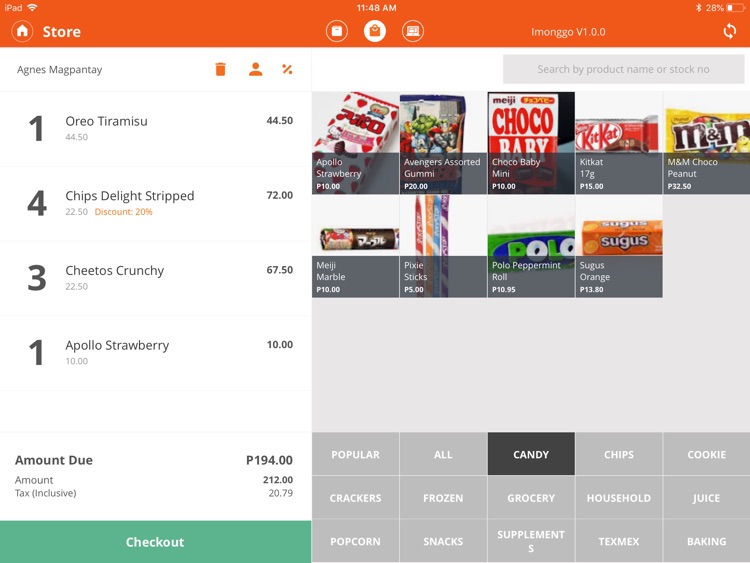Image resolution: width=750 pixels, height=563 pixels.
Task: Add Pixie Sticks product tile
Action: pyautogui.click(x=443, y=246)
